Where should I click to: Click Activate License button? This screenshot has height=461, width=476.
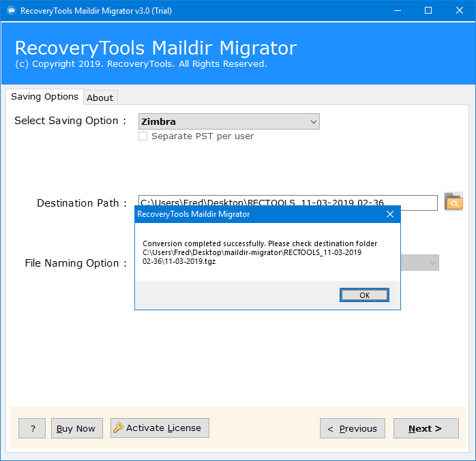pyautogui.click(x=160, y=428)
